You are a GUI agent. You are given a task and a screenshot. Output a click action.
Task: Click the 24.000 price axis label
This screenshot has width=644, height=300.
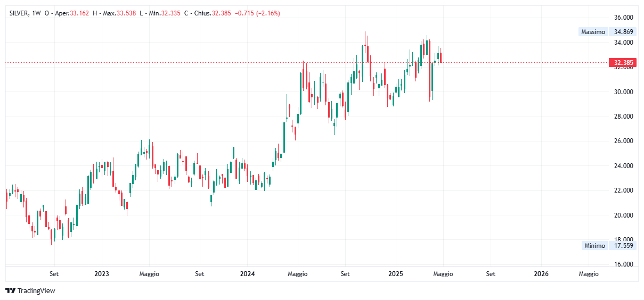(623, 166)
